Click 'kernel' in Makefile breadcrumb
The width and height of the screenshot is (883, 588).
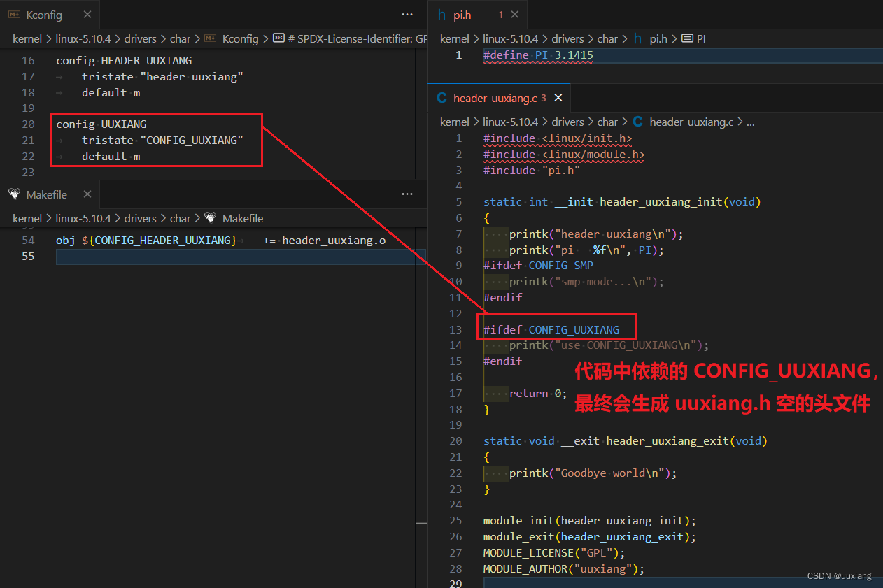click(27, 218)
